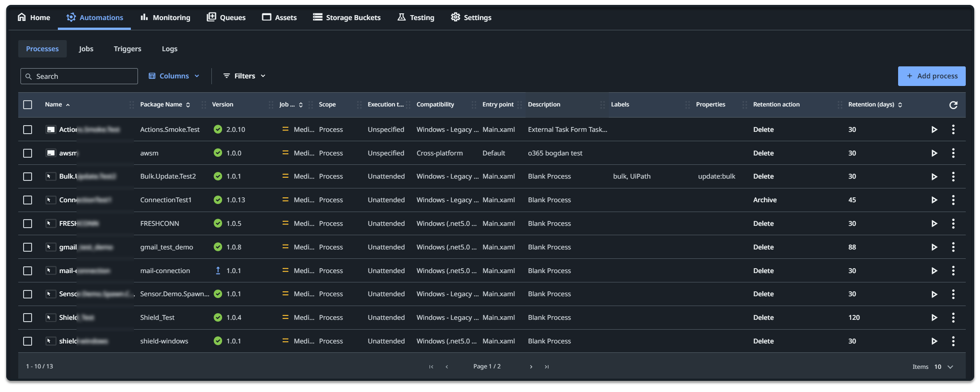Screen dimensions: 980x392
Task: Open the Logs sub-tab
Action: pyautogui.click(x=169, y=49)
